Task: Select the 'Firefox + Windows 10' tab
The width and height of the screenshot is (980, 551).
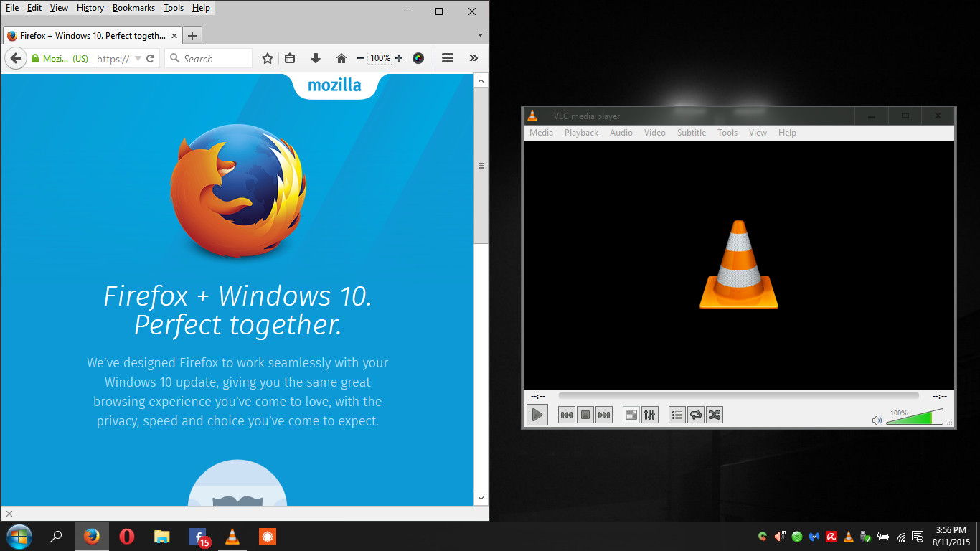Action: point(92,35)
